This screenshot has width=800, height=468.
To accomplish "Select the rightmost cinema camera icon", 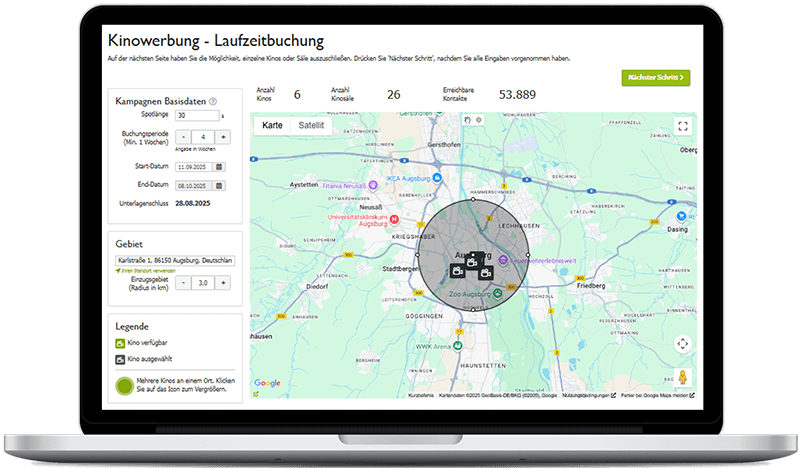I will tap(486, 273).
